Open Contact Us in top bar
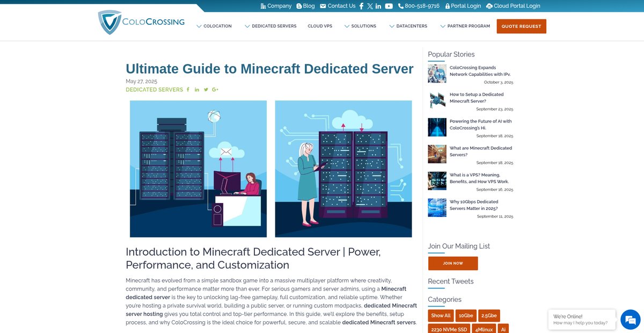Viewport: 644px width, 333px height. [x=338, y=6]
